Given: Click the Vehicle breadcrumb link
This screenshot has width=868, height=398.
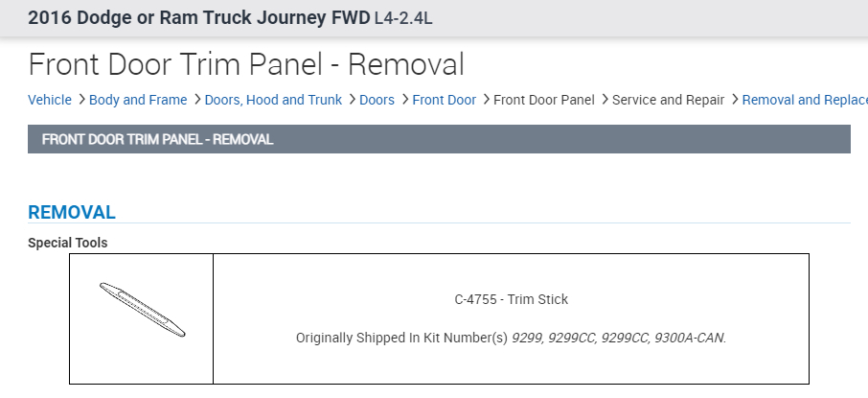Looking at the screenshot, I should [50, 100].
